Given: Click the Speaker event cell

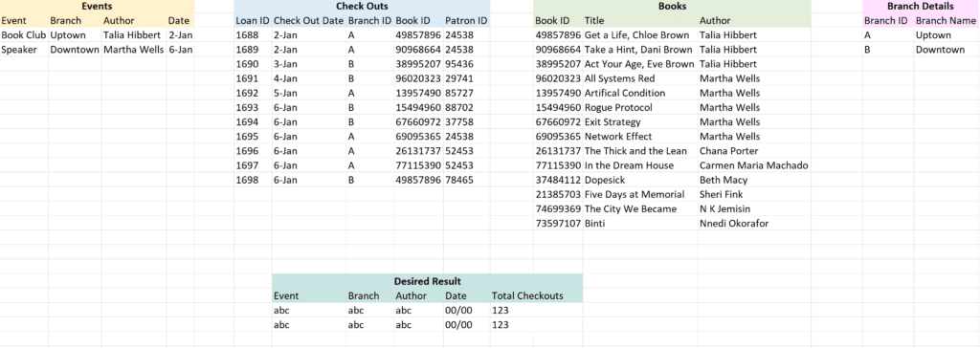Looking at the screenshot, I should pos(24,50).
